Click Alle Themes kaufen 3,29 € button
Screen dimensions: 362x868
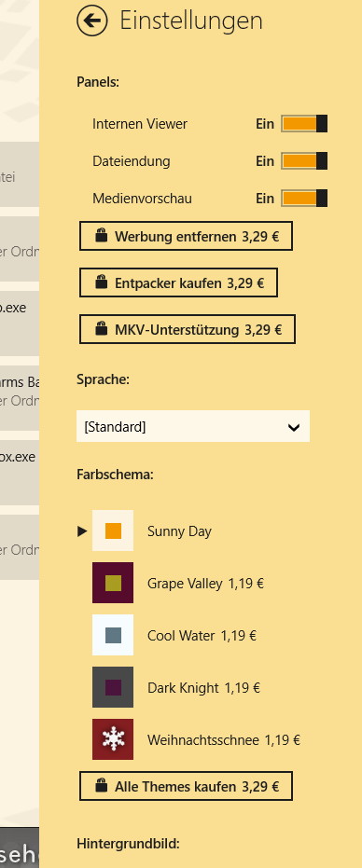186,786
